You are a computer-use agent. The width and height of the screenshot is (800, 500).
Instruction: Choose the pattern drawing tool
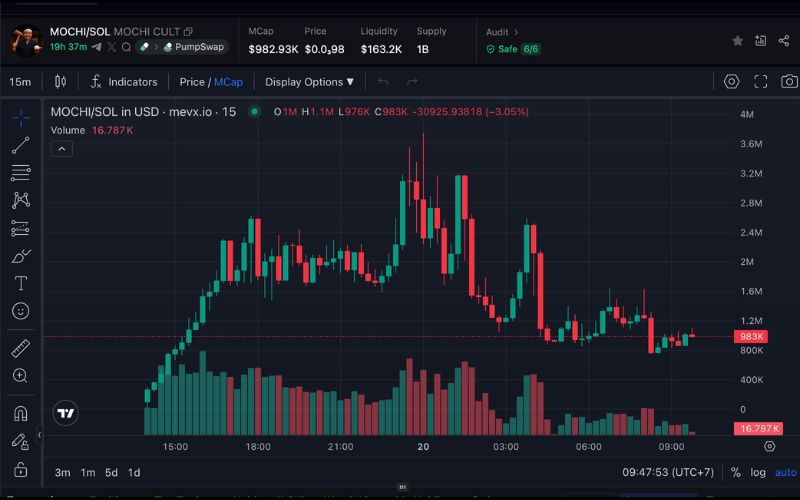tap(20, 200)
